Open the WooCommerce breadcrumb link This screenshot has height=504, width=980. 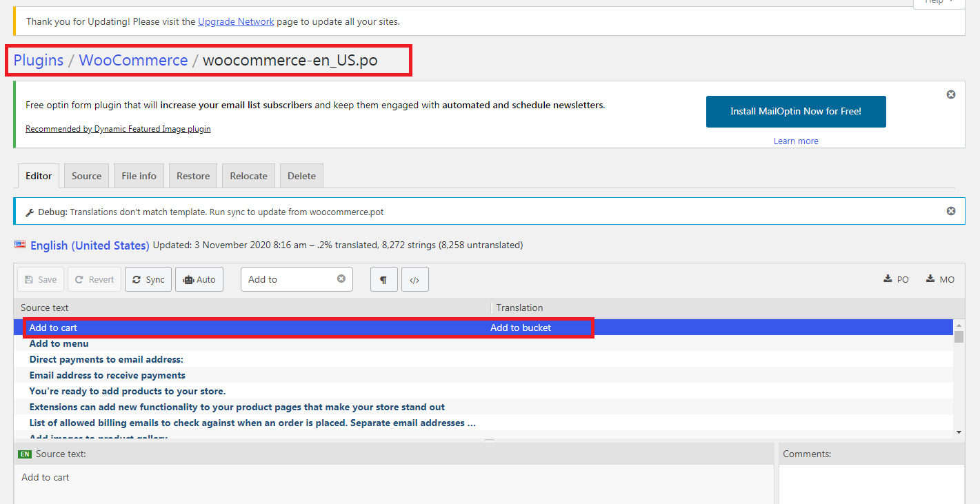pos(133,60)
